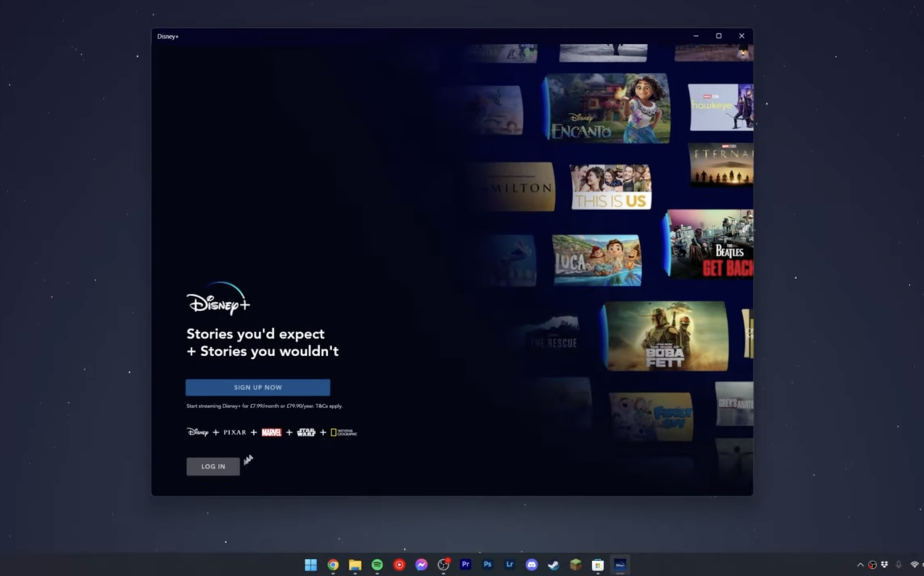Launch Google Chrome from the taskbar
924x576 pixels.
point(333,565)
